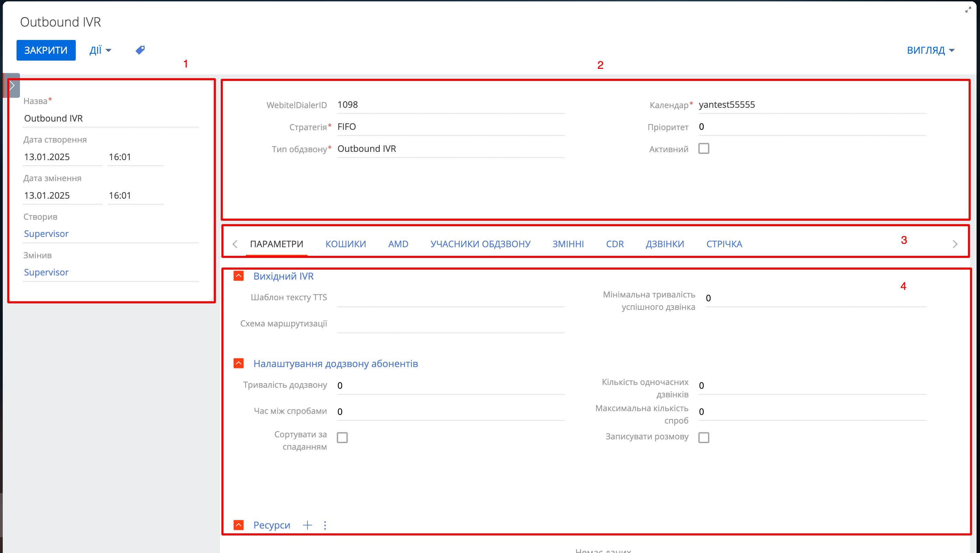Open the Дії dropdown menu
This screenshot has height=553, width=980.
click(100, 50)
